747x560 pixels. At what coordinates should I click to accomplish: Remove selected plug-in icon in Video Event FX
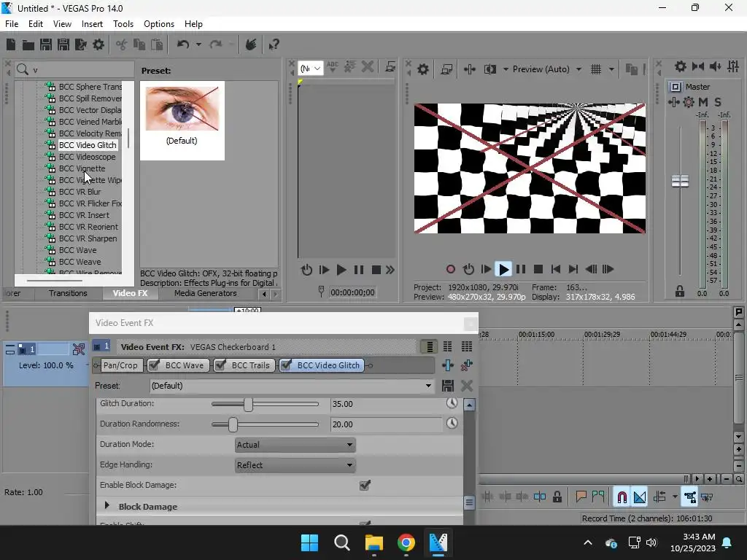pyautogui.click(x=467, y=365)
